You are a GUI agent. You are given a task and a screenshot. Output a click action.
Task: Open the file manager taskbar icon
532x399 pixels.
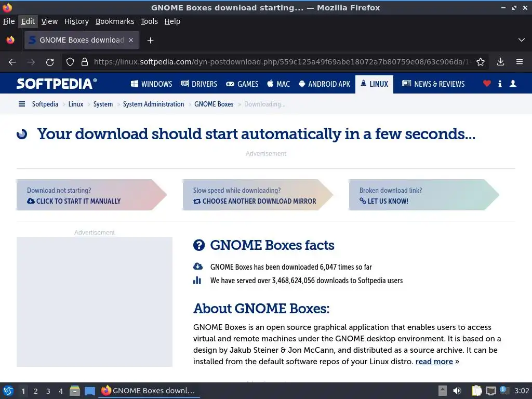(75, 391)
